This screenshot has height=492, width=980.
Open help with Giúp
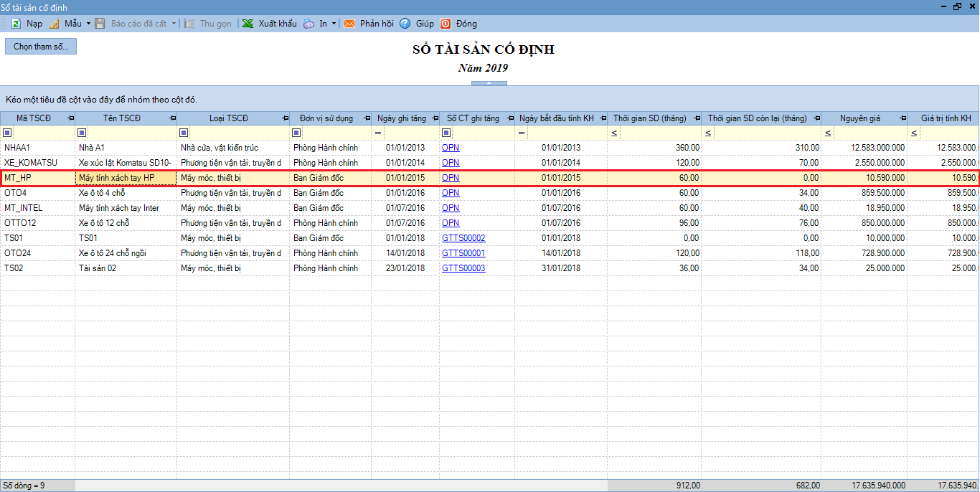(x=417, y=24)
